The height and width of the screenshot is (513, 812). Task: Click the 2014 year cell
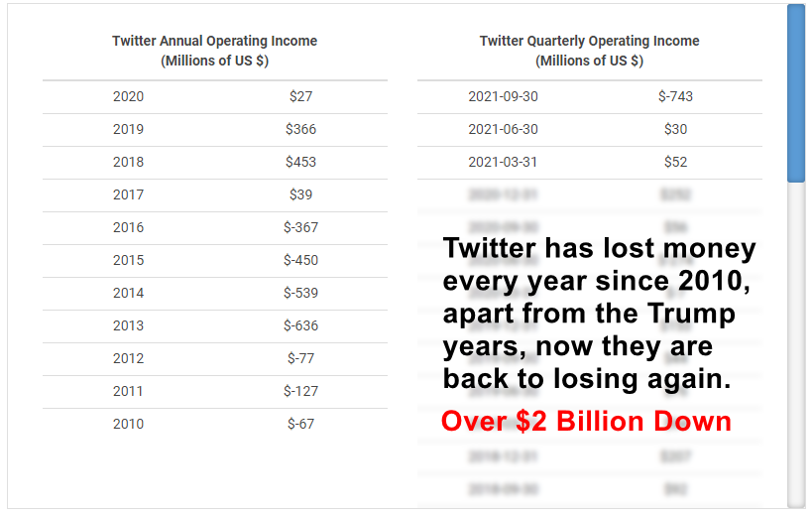pyautogui.click(x=129, y=293)
